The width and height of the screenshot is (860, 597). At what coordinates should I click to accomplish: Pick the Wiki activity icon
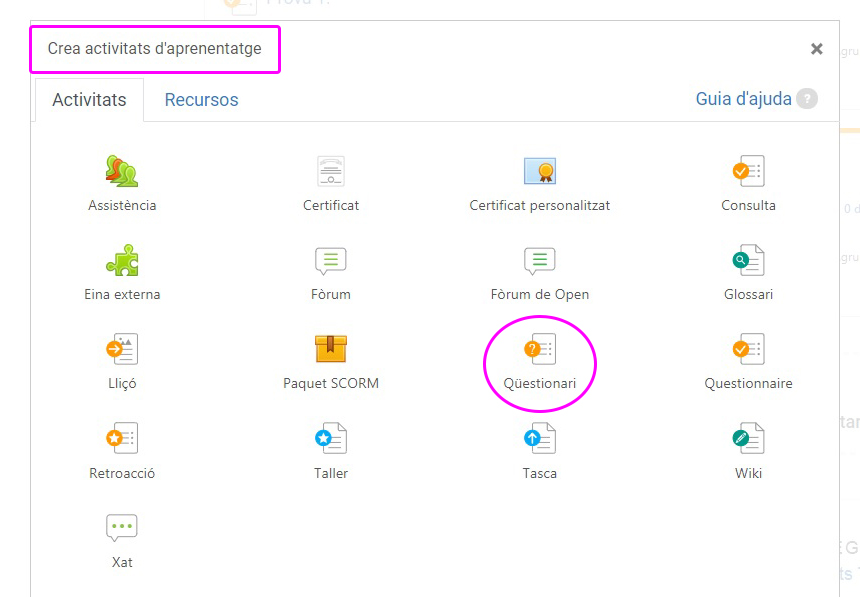click(x=748, y=438)
